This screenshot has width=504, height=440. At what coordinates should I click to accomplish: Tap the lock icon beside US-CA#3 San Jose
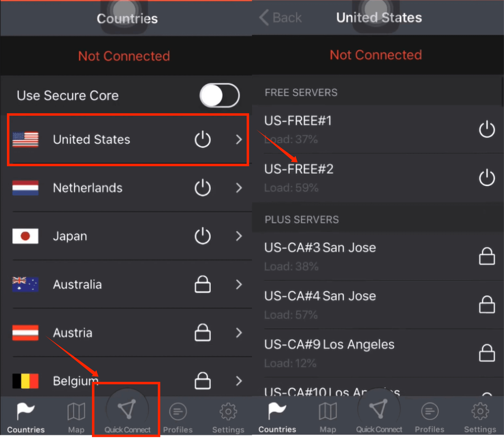point(487,256)
